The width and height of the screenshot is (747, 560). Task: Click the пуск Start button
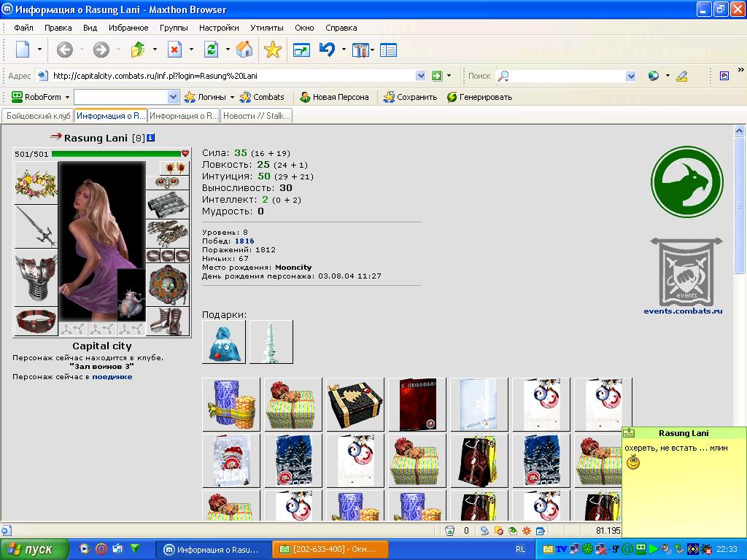[34, 549]
